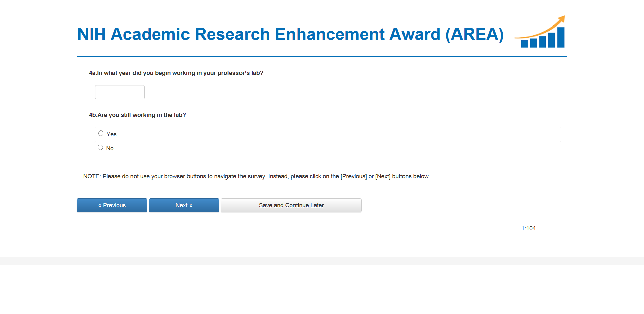Click the question 4b "still working" text
The height and width of the screenshot is (314, 644).
[x=138, y=115]
